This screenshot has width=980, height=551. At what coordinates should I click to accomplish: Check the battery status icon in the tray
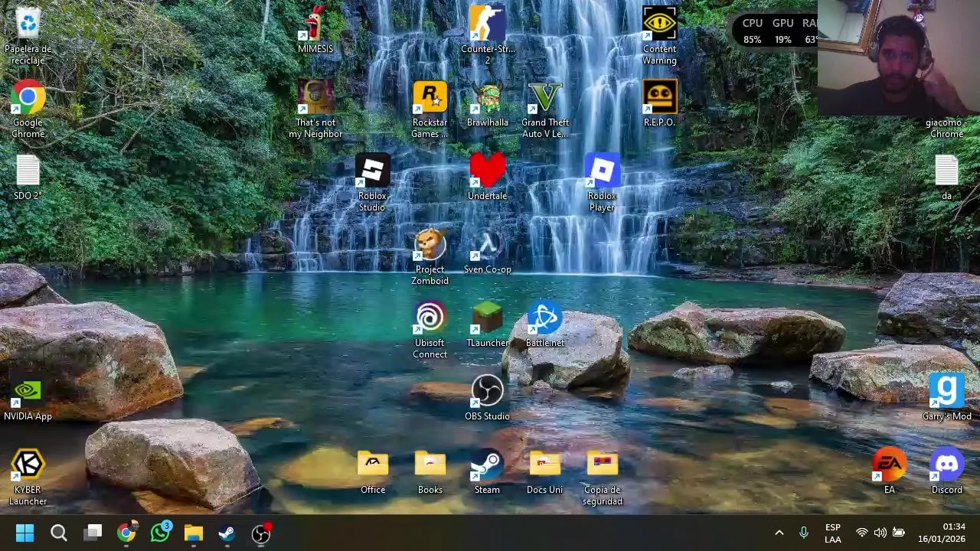coord(899,533)
